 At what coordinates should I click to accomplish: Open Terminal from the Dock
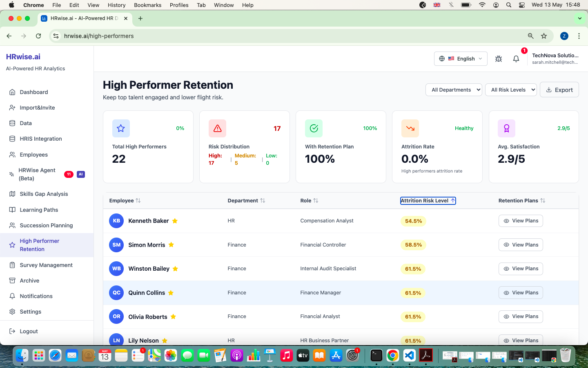376,355
